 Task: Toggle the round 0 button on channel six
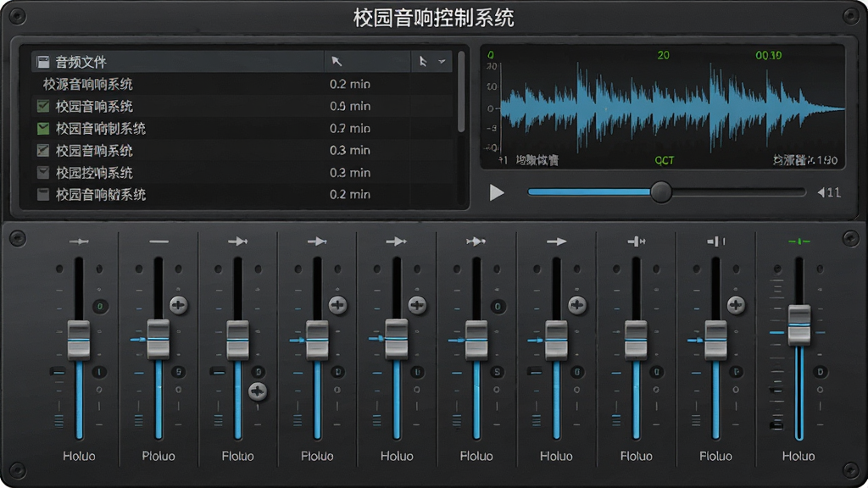pos(497,307)
